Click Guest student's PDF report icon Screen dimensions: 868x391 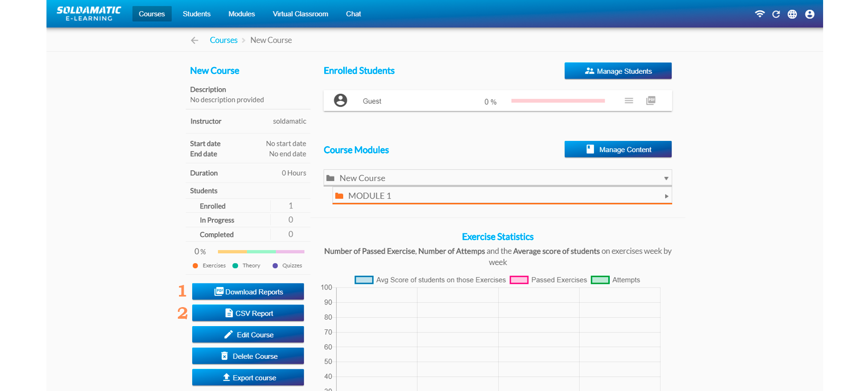click(x=650, y=101)
